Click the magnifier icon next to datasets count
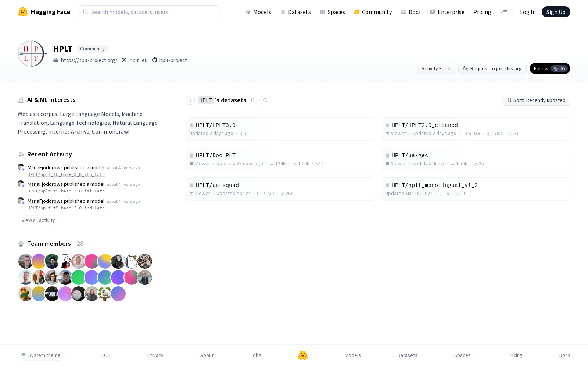 coord(265,100)
